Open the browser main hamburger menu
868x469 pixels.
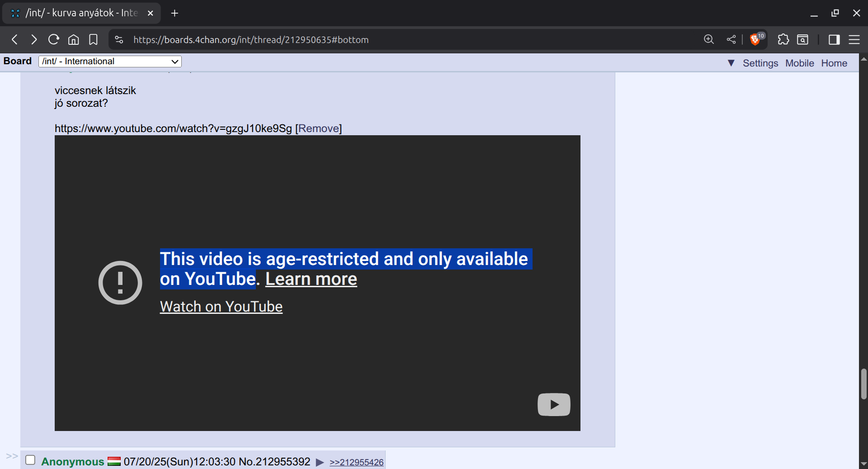coord(854,40)
